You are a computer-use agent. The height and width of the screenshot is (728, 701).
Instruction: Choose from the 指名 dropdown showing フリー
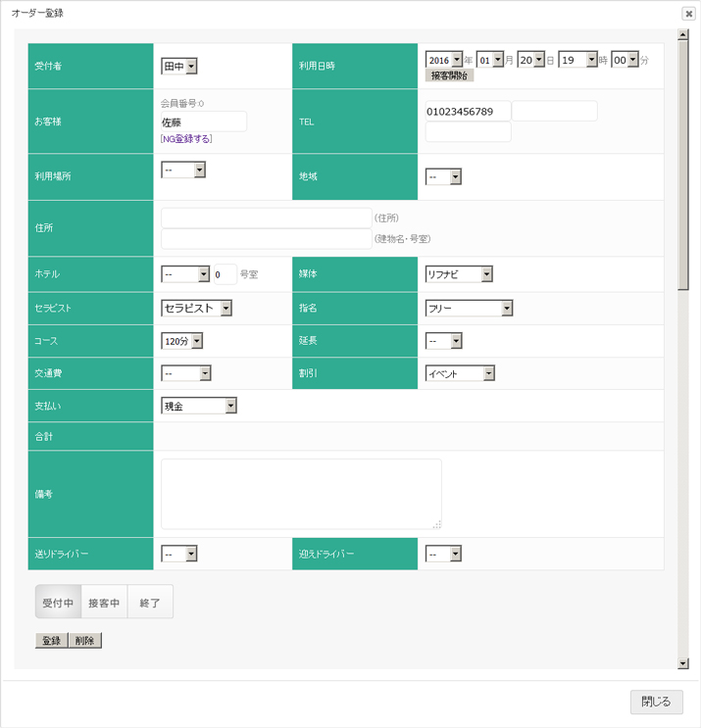tap(469, 309)
